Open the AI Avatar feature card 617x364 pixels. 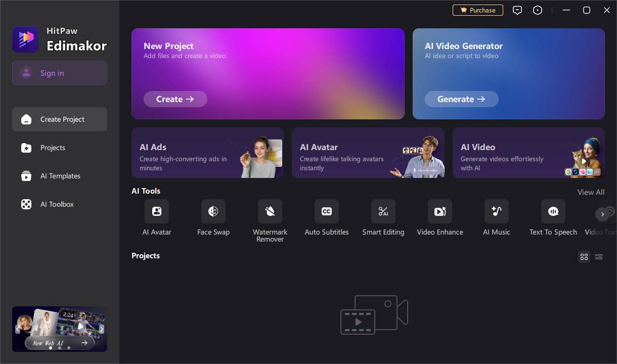pyautogui.click(x=368, y=153)
